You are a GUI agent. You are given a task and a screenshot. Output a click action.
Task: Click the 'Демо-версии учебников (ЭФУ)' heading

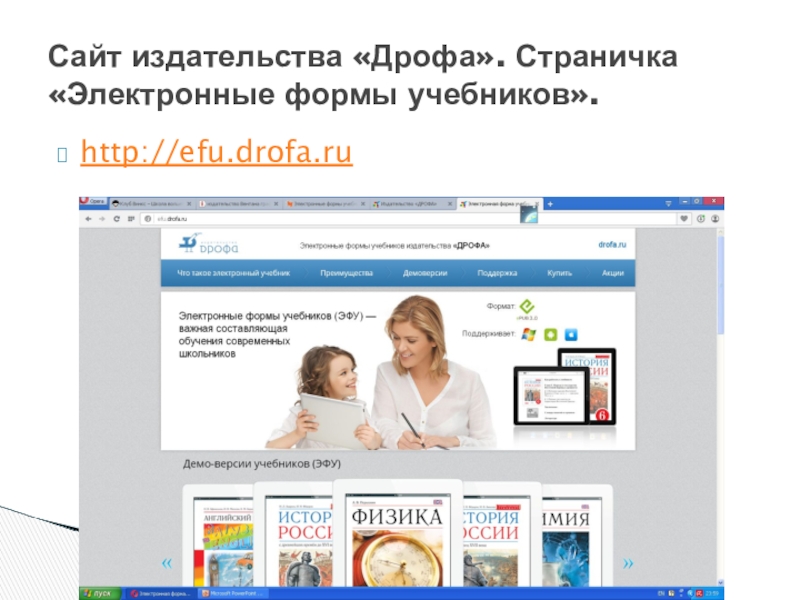coord(262,464)
